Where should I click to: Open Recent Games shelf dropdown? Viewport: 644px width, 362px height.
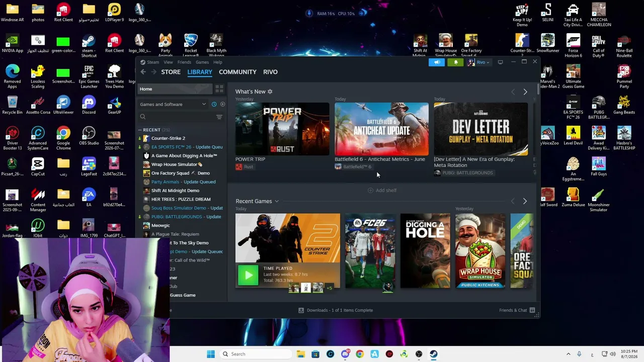(276, 202)
